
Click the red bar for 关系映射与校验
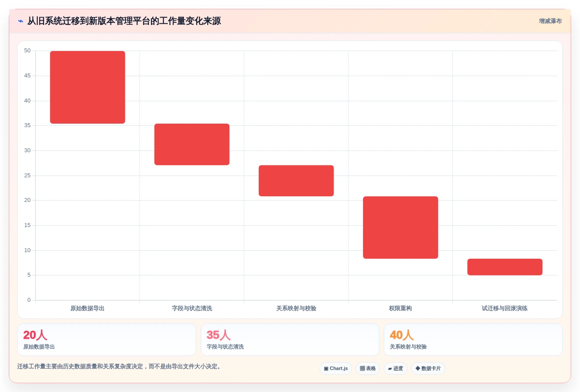296,181
